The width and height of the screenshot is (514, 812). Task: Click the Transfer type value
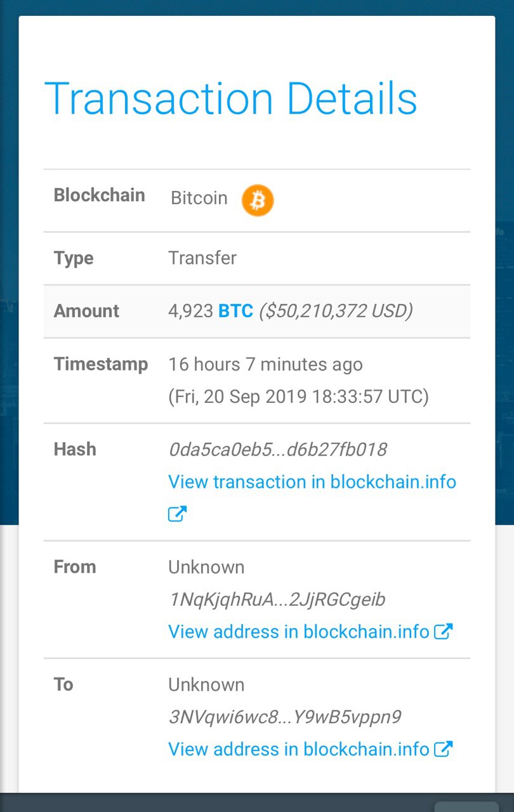(202, 258)
